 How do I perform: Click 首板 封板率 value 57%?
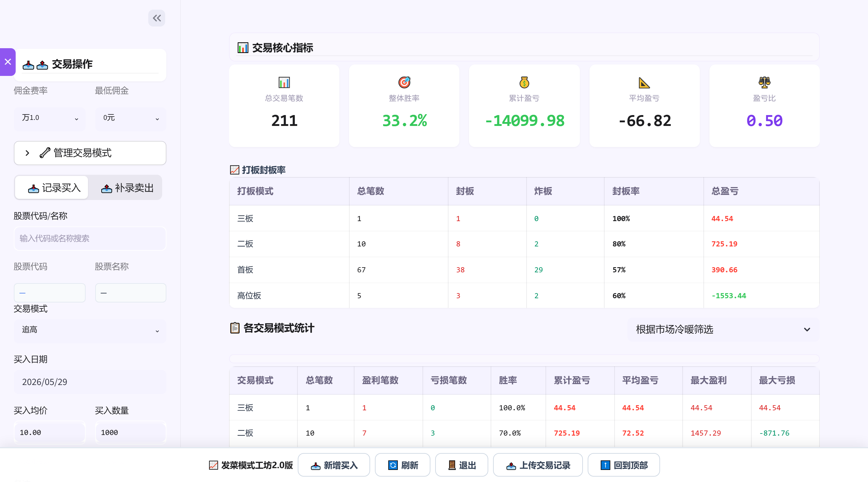[x=619, y=269]
